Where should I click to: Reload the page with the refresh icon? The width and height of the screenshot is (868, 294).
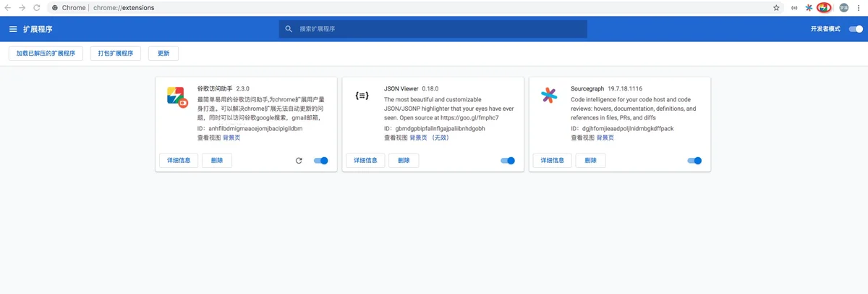click(38, 7)
